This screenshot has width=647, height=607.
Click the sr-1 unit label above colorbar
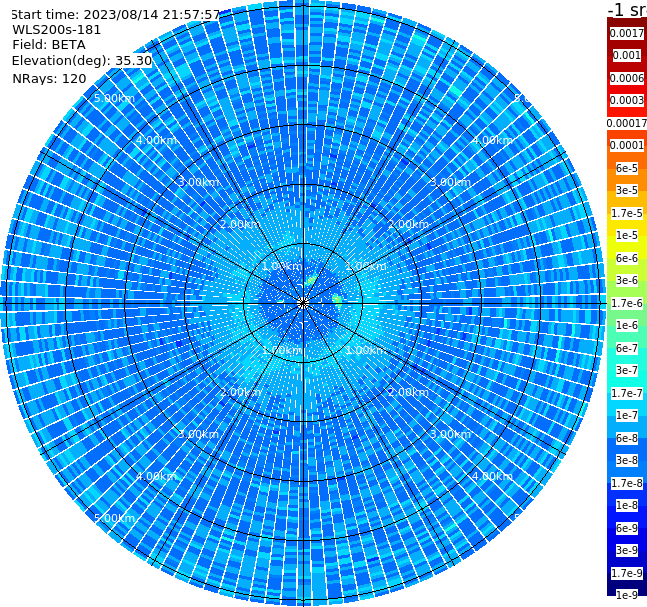(x=627, y=10)
